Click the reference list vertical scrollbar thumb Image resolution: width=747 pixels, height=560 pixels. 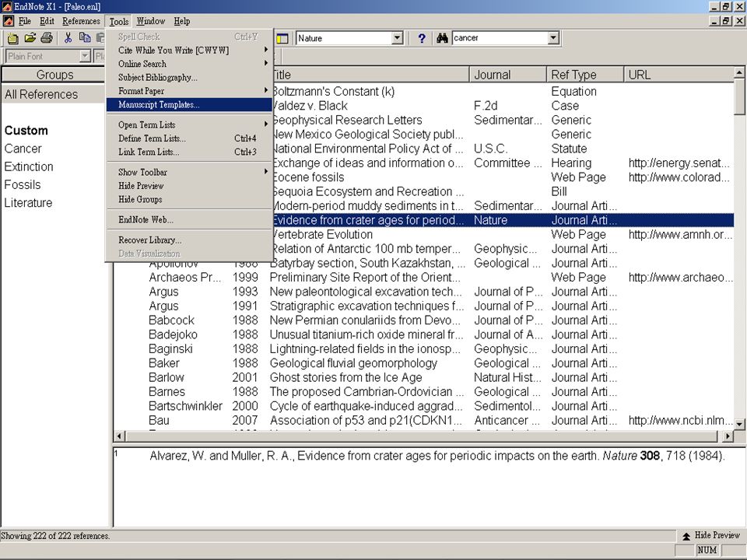[x=739, y=96]
